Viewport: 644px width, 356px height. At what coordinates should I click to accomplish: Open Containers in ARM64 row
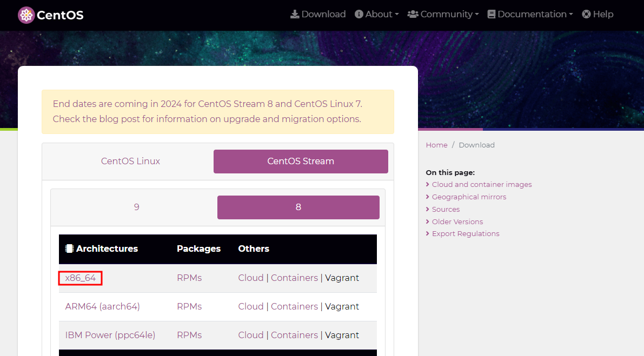pyautogui.click(x=295, y=307)
